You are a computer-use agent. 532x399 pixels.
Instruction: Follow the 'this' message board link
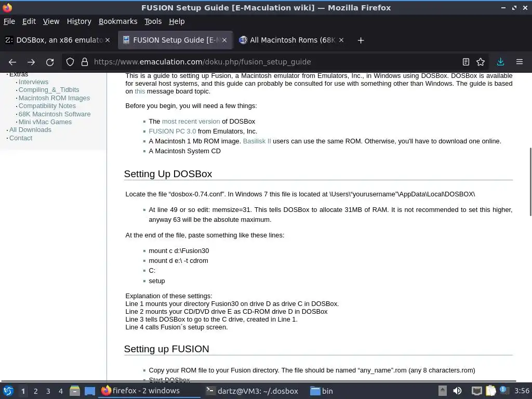(140, 91)
